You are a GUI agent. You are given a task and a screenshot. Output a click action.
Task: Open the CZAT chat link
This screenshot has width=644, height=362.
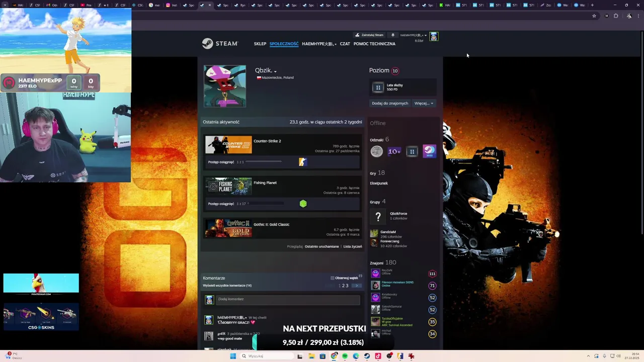pyautogui.click(x=345, y=44)
